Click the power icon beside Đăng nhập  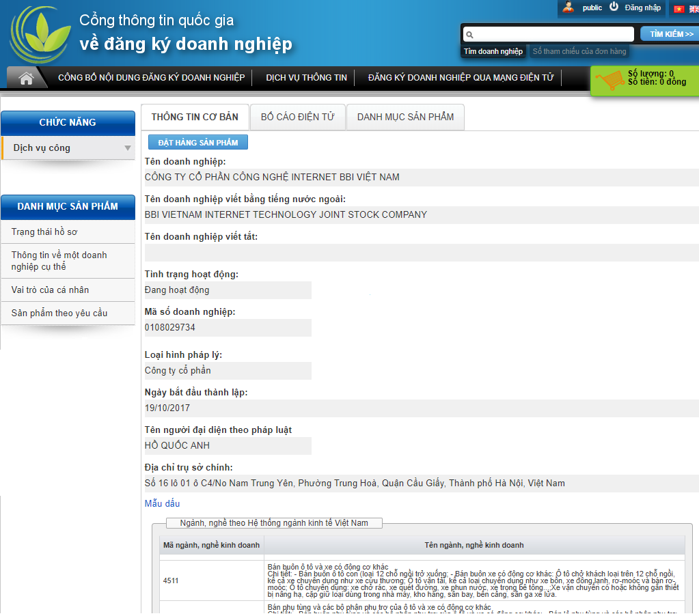[x=614, y=7]
